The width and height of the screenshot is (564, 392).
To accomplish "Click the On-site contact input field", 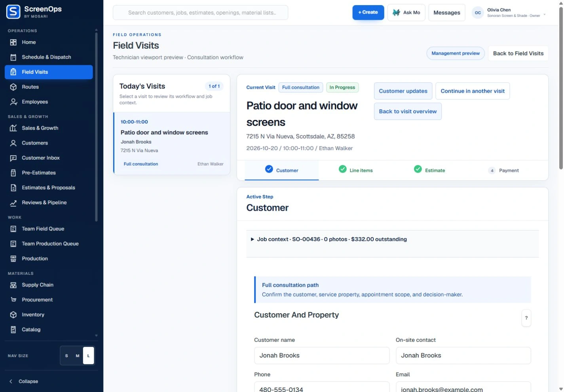I will [463, 356].
